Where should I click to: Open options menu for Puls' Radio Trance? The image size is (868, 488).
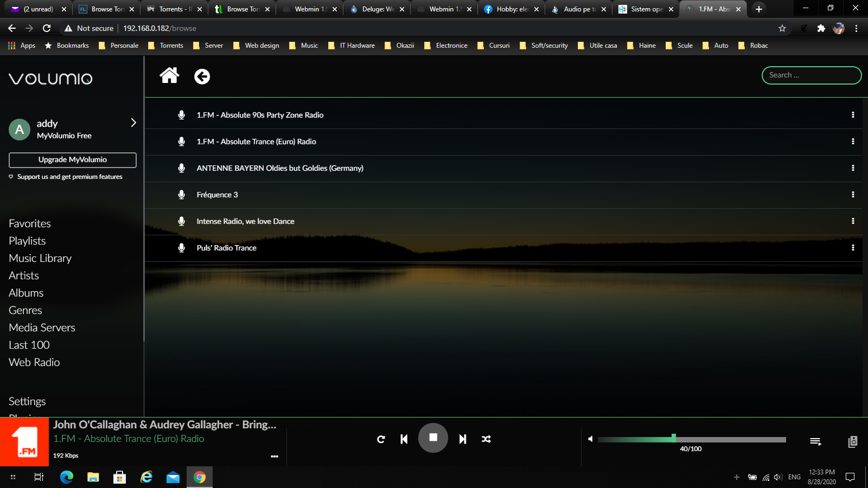click(853, 248)
